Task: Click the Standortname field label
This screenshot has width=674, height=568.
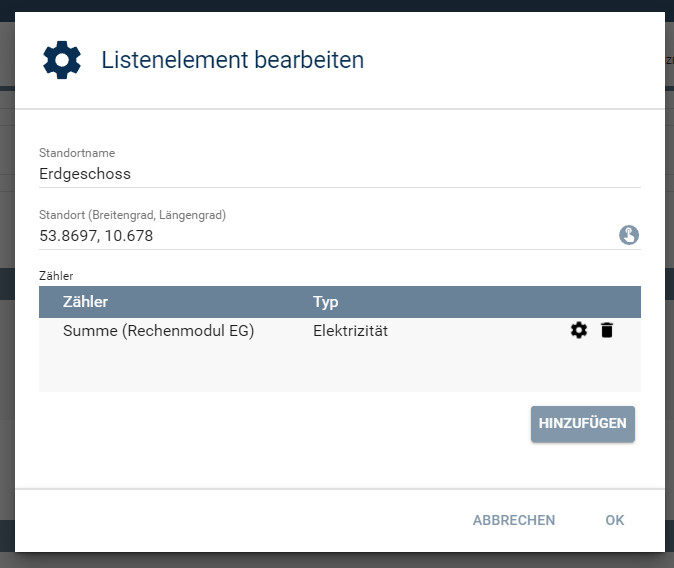Action: point(77,153)
